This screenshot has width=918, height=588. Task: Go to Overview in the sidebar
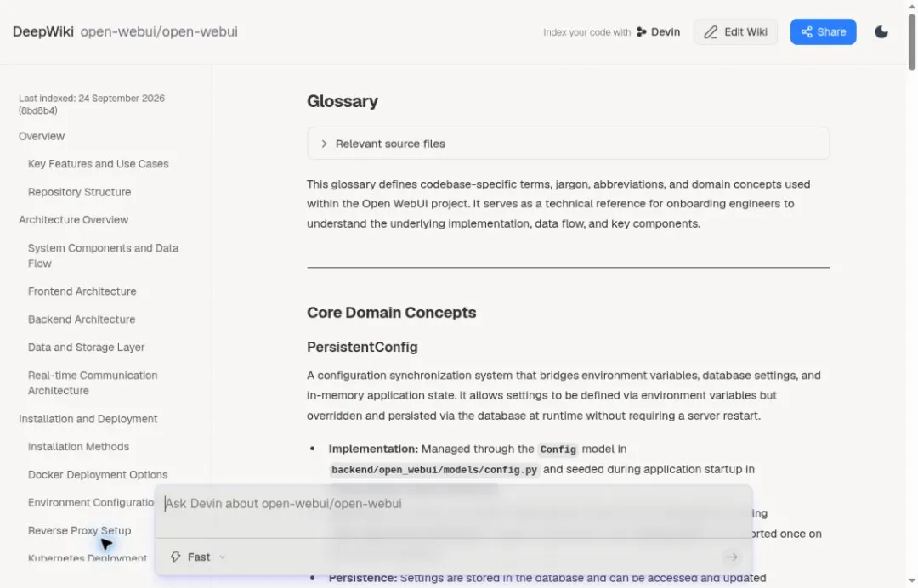(42, 136)
